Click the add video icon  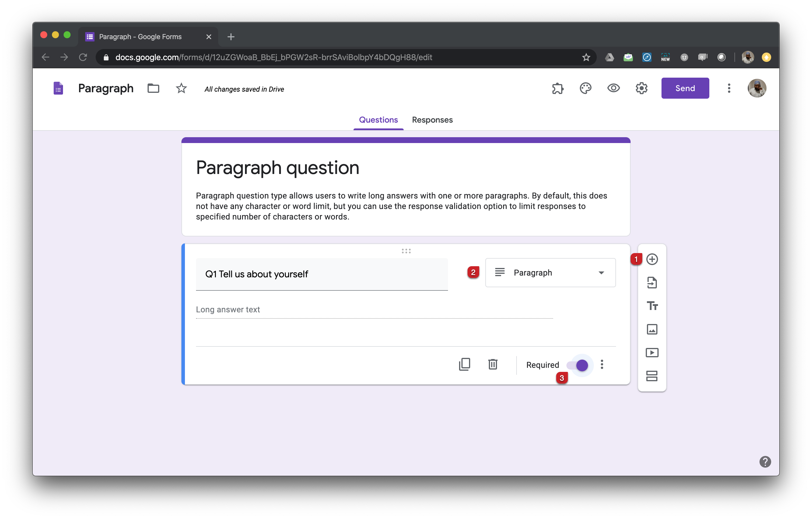(651, 353)
